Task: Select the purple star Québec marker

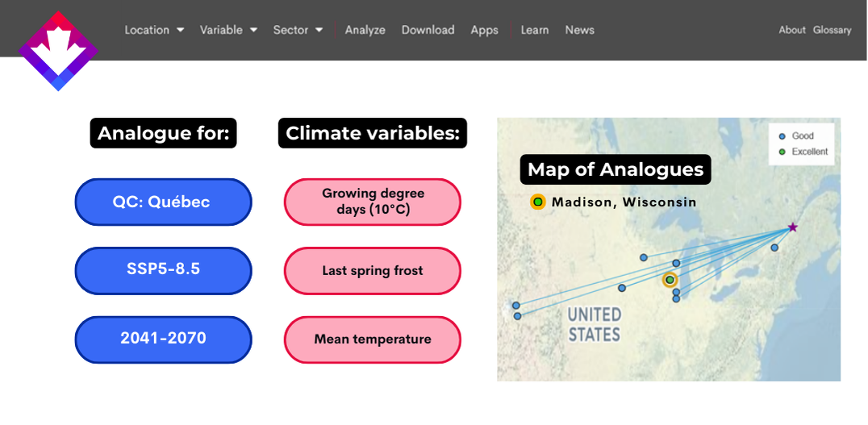Action: tap(793, 227)
